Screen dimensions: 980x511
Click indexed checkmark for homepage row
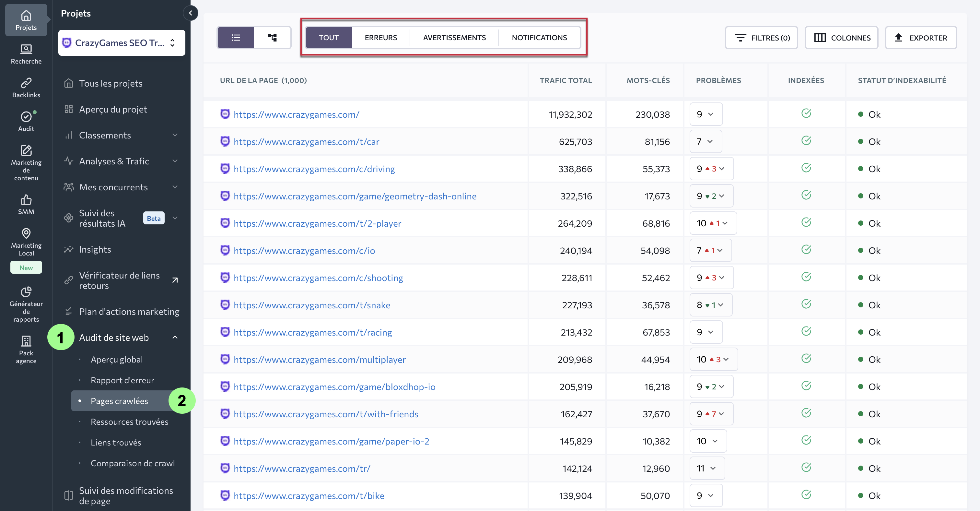coord(806,113)
